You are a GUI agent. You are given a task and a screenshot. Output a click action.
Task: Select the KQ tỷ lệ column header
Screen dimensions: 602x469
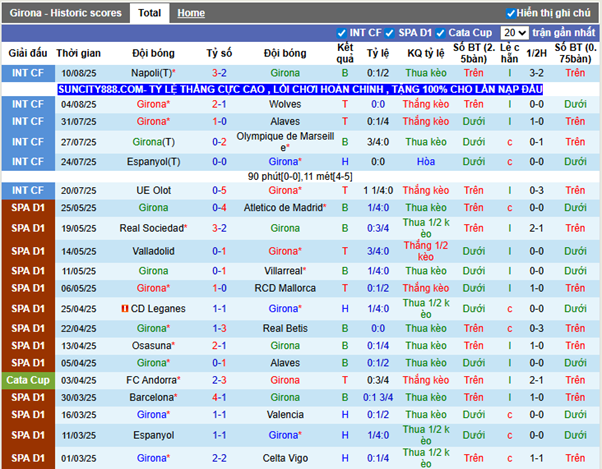coord(426,53)
